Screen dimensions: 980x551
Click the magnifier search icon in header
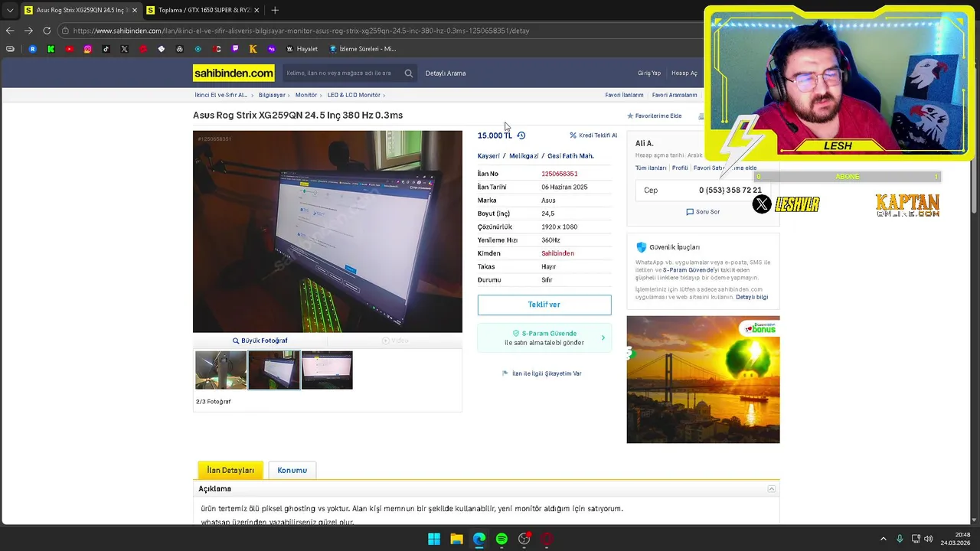pyautogui.click(x=408, y=73)
